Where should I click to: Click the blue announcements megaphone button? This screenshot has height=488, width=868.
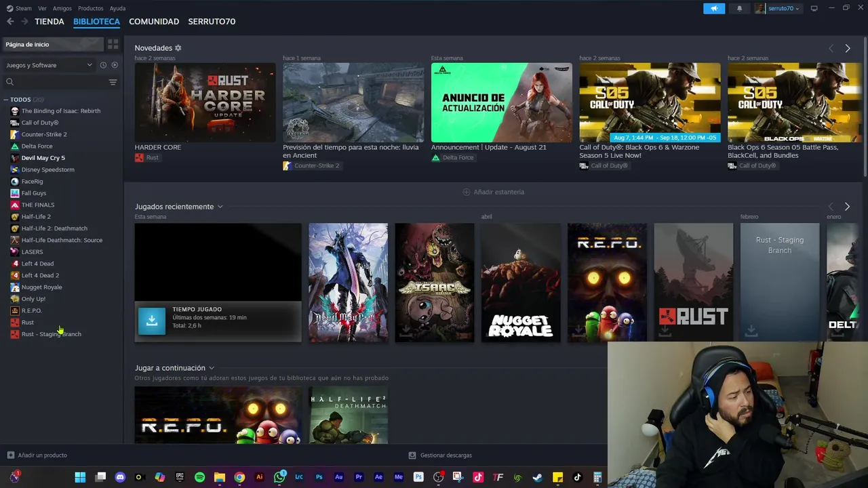pyautogui.click(x=713, y=8)
